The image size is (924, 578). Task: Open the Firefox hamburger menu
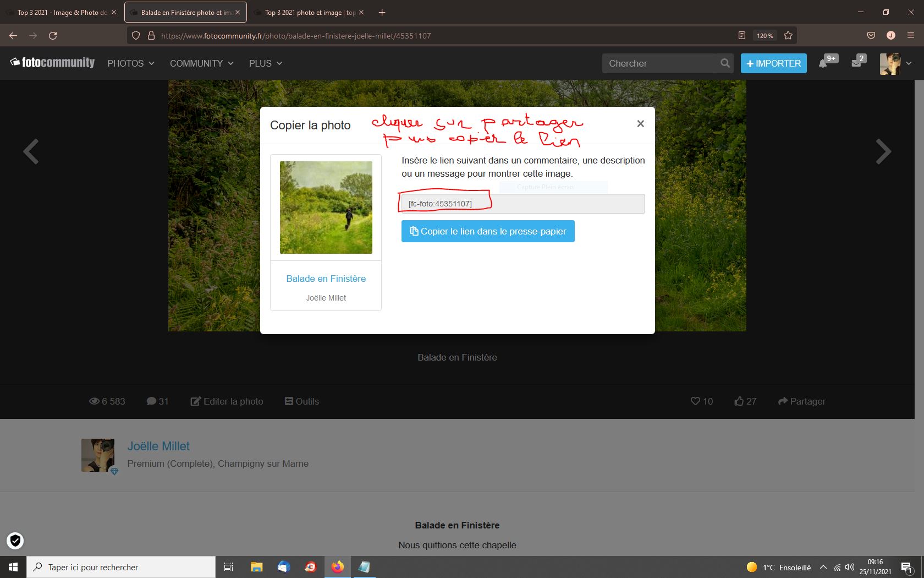pyautogui.click(x=911, y=35)
